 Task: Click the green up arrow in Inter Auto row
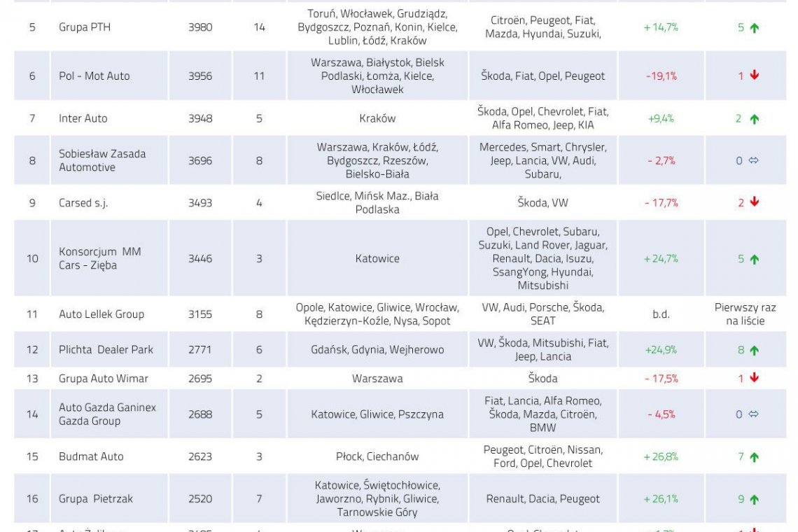click(x=754, y=119)
